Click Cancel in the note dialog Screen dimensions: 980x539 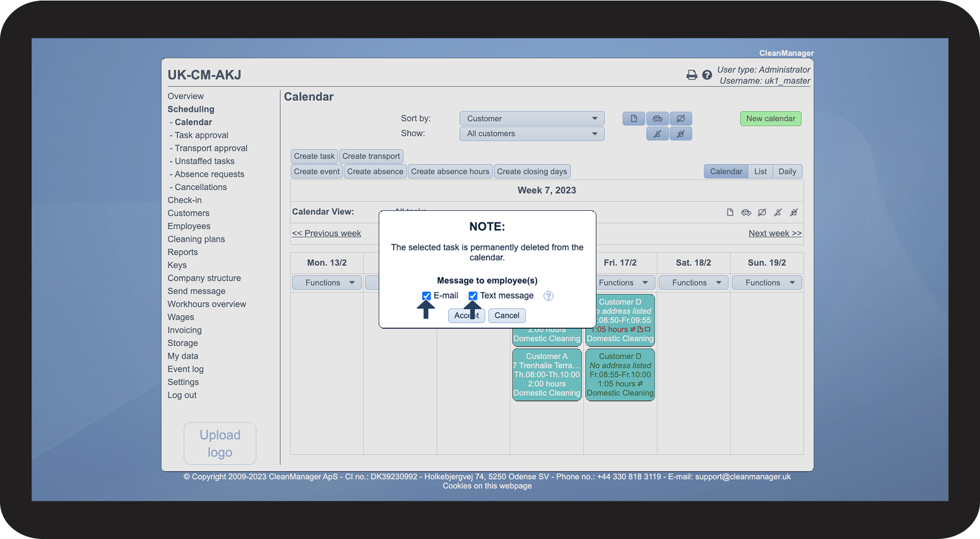(x=507, y=315)
